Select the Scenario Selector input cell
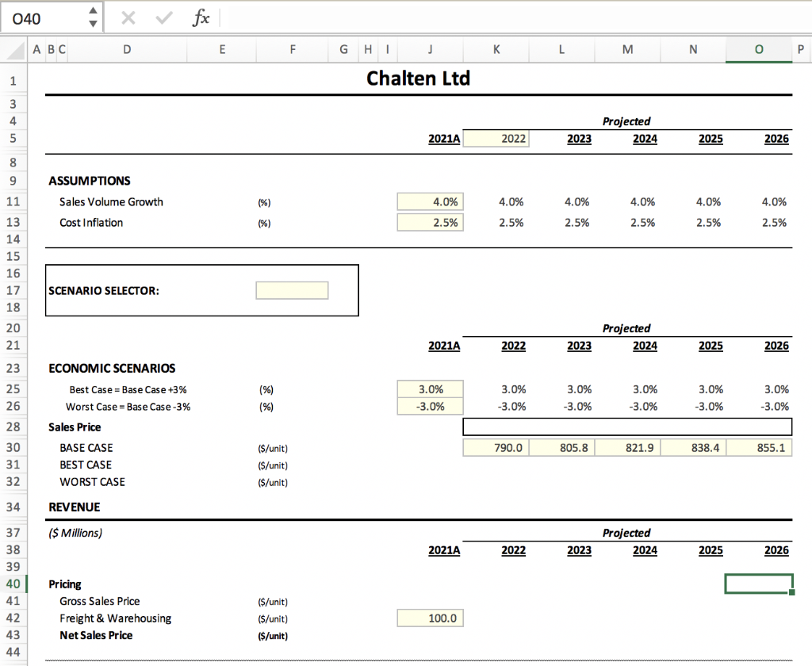This screenshot has height=666, width=812. pos(292,290)
